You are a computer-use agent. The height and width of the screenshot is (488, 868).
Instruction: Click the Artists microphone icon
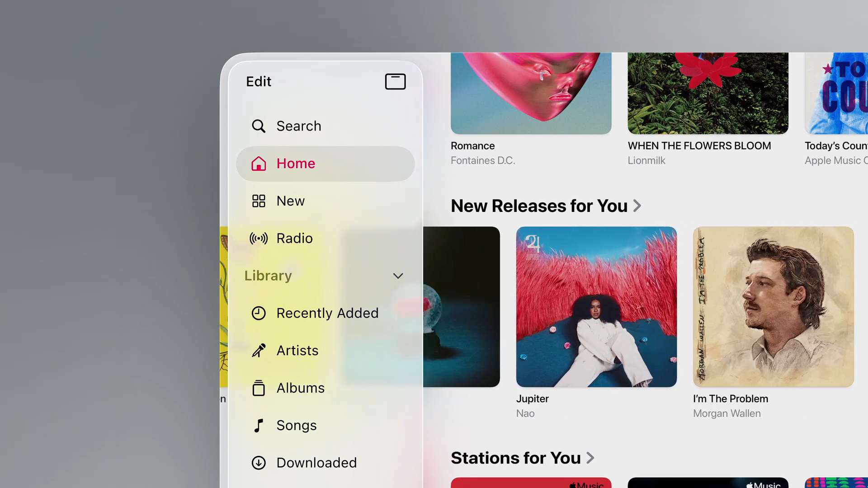click(x=259, y=351)
